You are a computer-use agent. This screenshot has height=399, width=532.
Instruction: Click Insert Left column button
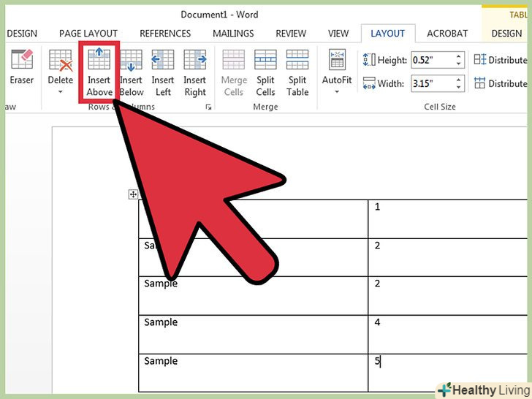point(163,72)
